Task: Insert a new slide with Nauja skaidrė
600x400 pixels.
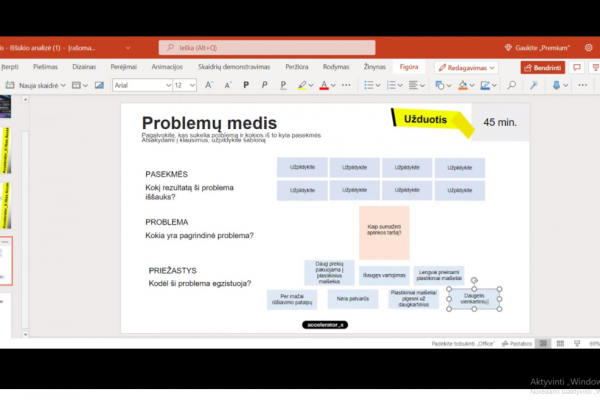Action: coord(33,85)
